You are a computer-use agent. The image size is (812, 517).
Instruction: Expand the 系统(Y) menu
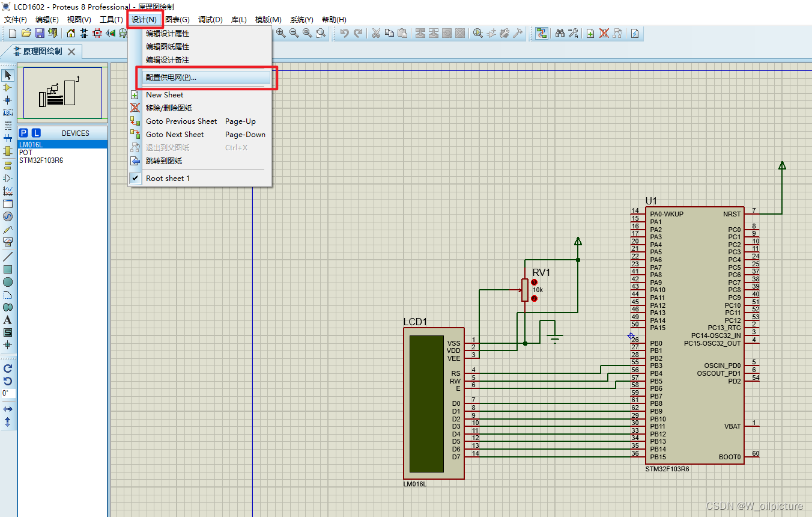pos(301,20)
